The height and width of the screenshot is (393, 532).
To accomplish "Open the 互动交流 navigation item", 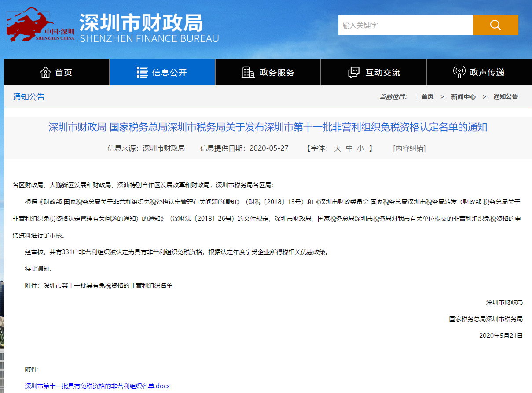I will tap(382, 73).
